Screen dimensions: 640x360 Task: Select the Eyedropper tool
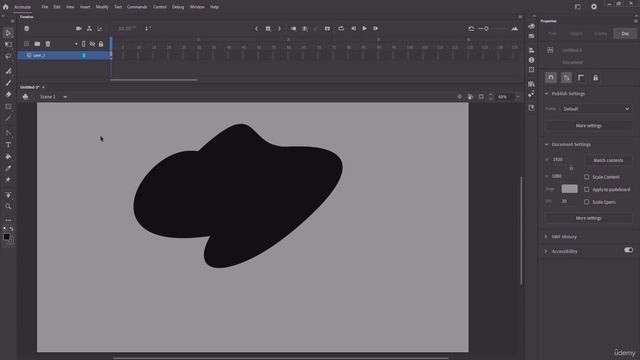tap(8, 168)
